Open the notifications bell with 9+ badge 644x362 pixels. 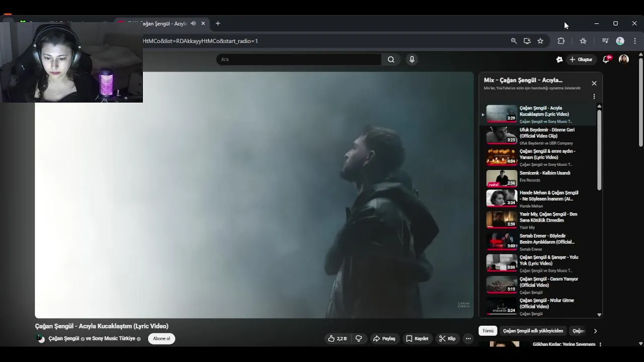[607, 59]
